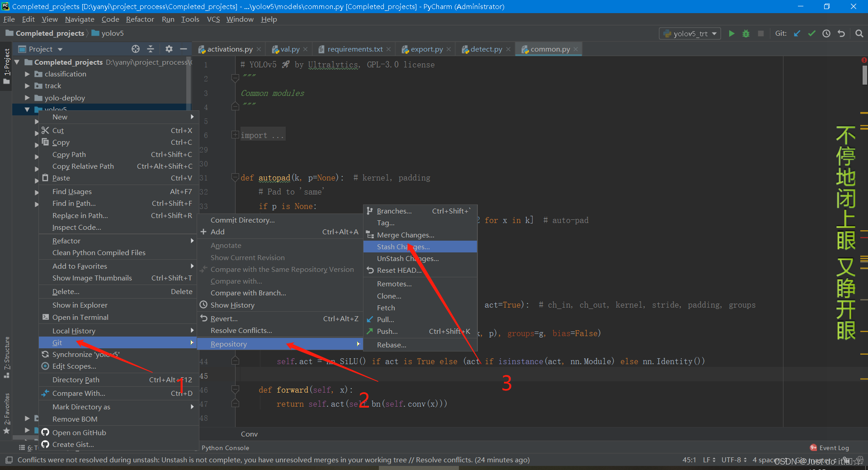The width and height of the screenshot is (868, 470).
Task: Select Show History in Git submenu
Action: point(280,305)
